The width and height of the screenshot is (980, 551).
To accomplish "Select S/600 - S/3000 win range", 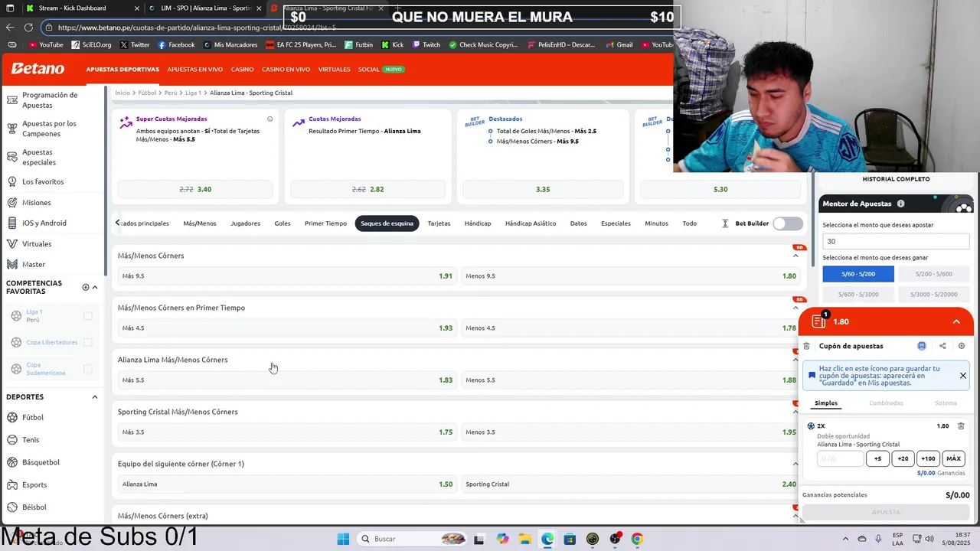I will click(857, 294).
